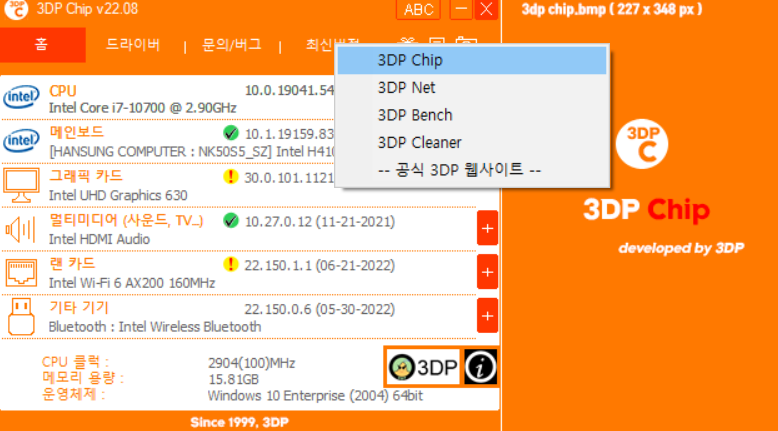Click the monitor icon for 그래픽 카드
This screenshot has height=431, width=778.
coord(21,185)
